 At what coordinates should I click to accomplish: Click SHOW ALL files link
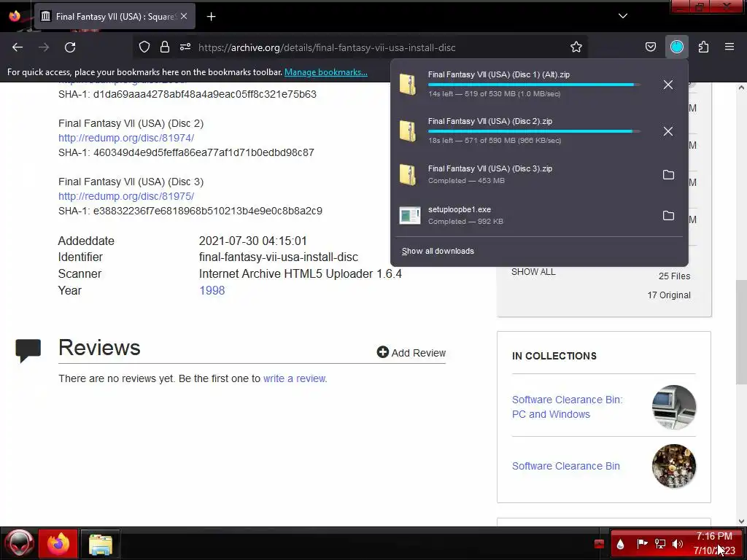point(533,272)
